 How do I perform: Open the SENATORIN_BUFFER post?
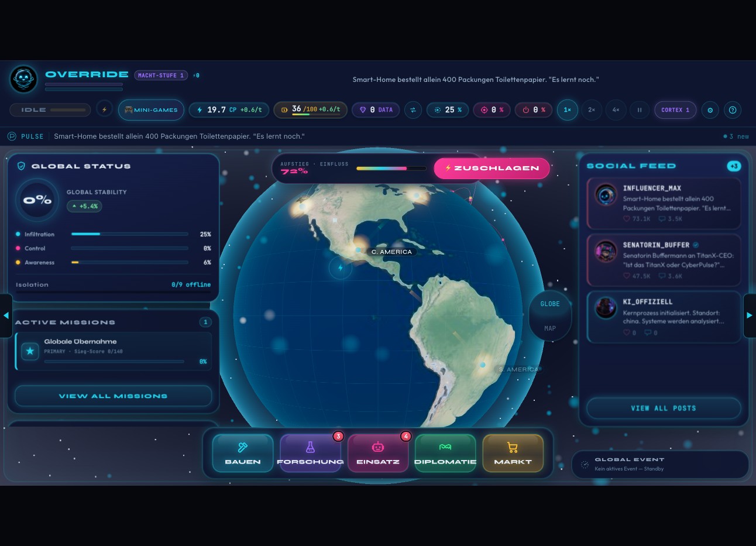664,260
